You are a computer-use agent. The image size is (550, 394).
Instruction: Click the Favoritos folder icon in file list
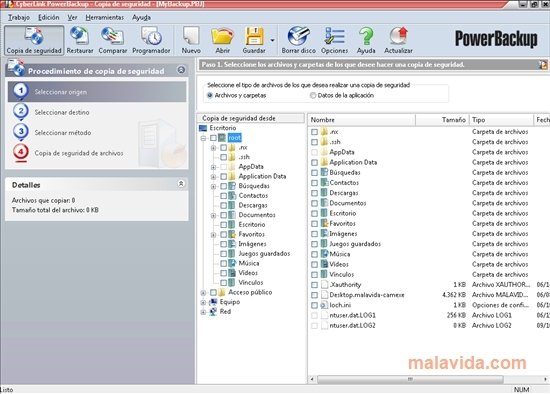pyautogui.click(x=324, y=223)
